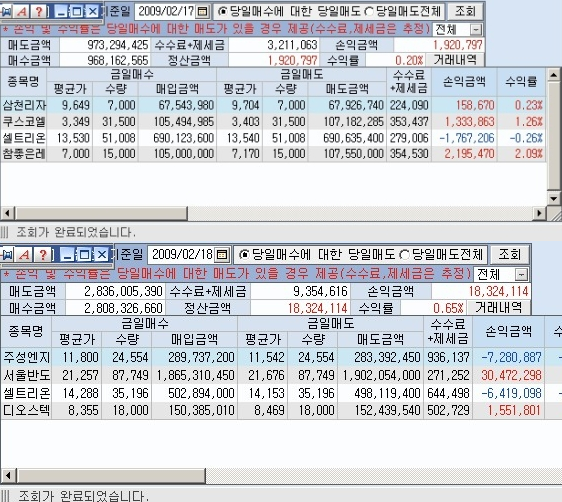This screenshot has height=502, width=562.
Task: Click the pin icon in the upper window toolbar
Action: click(x=6, y=12)
